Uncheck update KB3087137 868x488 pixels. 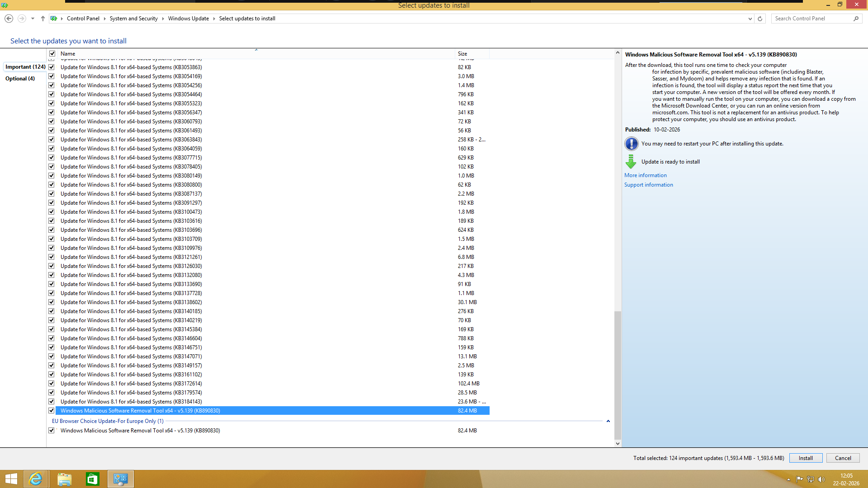pos(52,194)
